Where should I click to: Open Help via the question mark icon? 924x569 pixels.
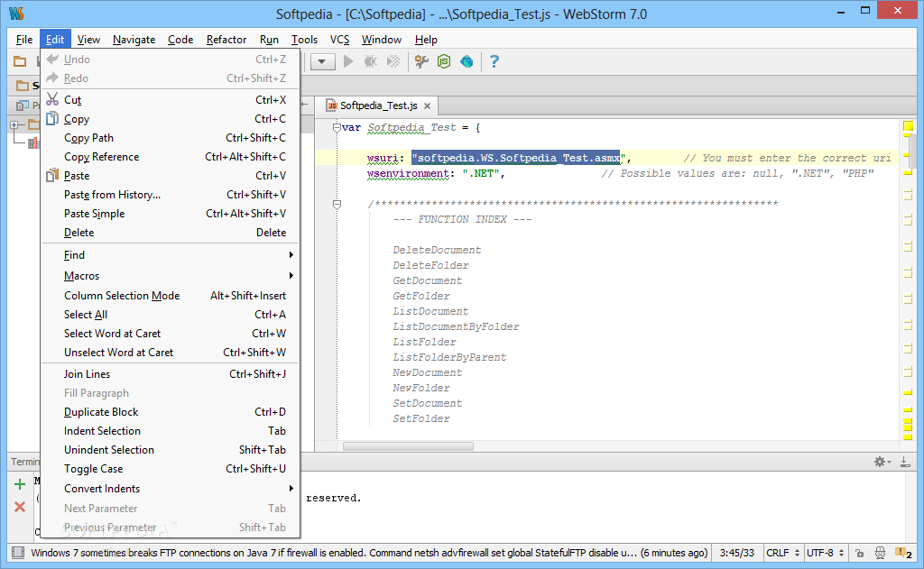click(x=494, y=61)
